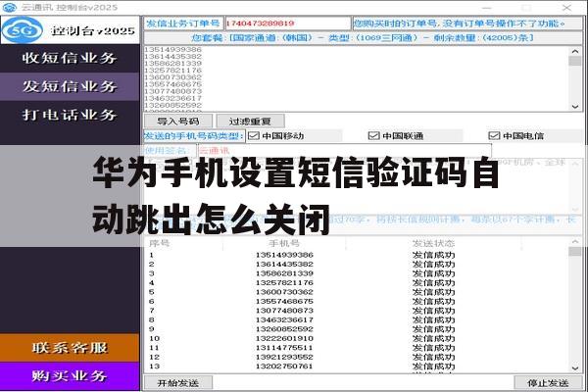Select table row with 13257821176
This screenshot has width=588, height=392.
(357, 283)
